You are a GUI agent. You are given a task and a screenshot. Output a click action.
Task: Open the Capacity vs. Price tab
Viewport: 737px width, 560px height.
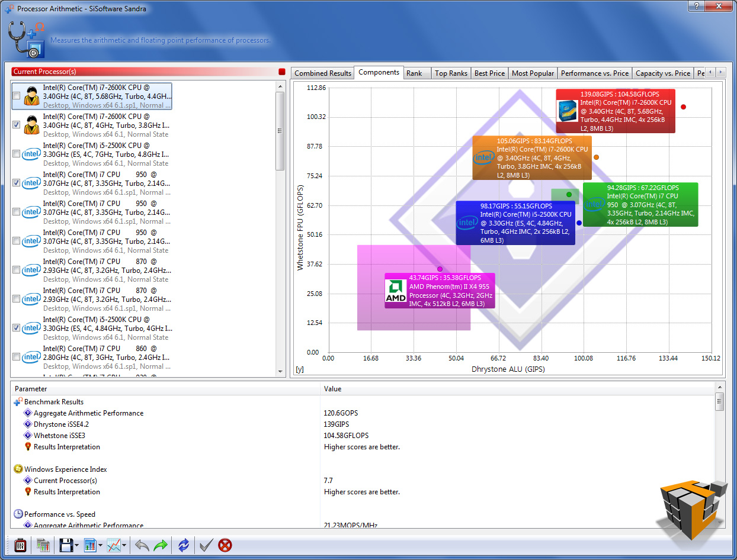[663, 73]
